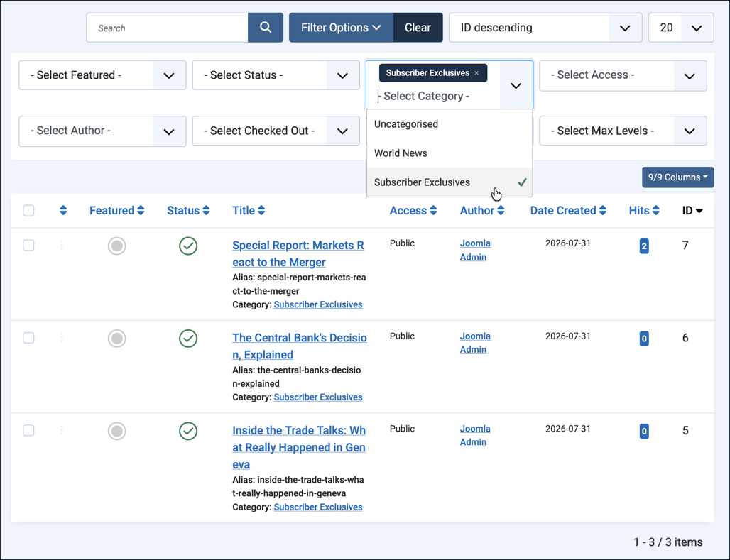Grab the drag handle of Inside the Trade Talks row
Image resolution: width=730 pixels, height=560 pixels.
[62, 431]
